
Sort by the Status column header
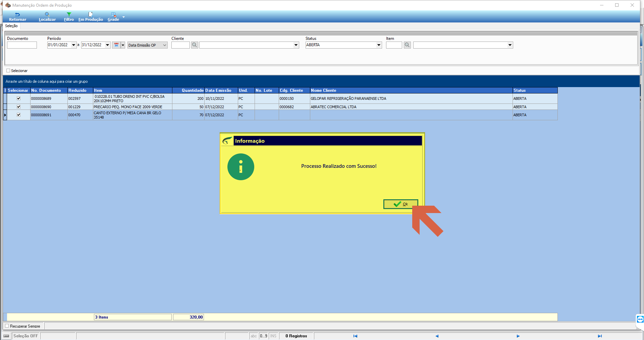coord(535,90)
